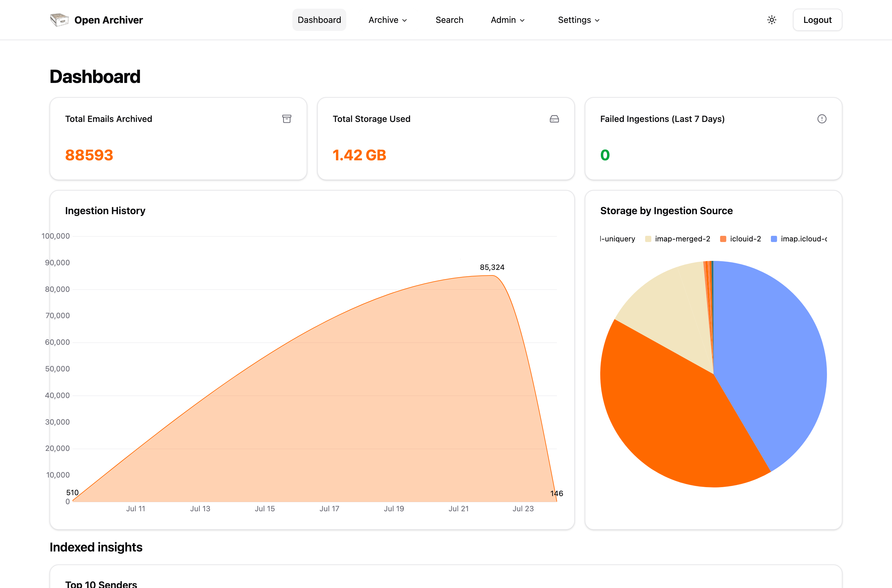Viewport: 892px width, 588px height.
Task: Click the blue imap.icloud legend swatch
Action: [x=774, y=239]
